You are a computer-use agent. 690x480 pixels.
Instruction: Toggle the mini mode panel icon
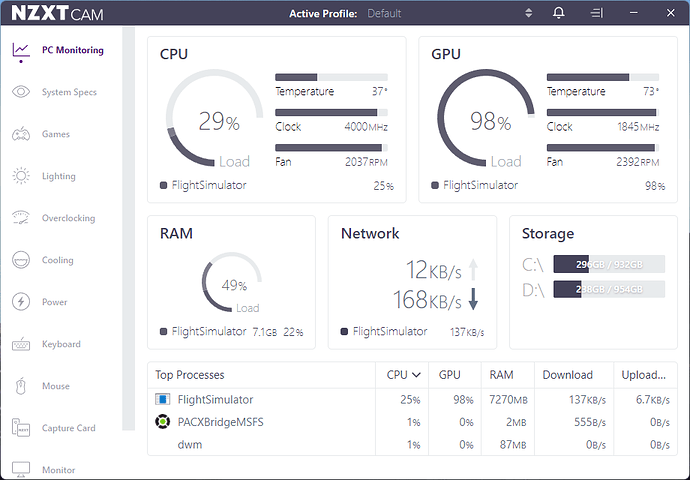[x=596, y=13]
